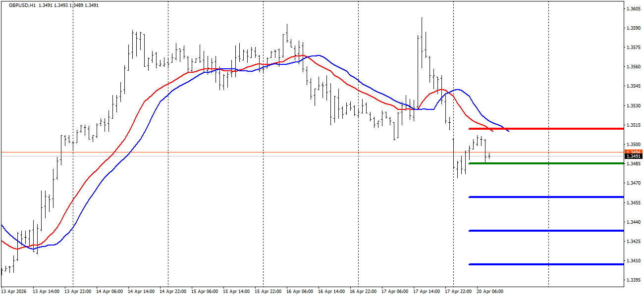The width and height of the screenshot is (644, 297).
Task: Click the 17 Apr 06:00 time label
Action: (395, 292)
